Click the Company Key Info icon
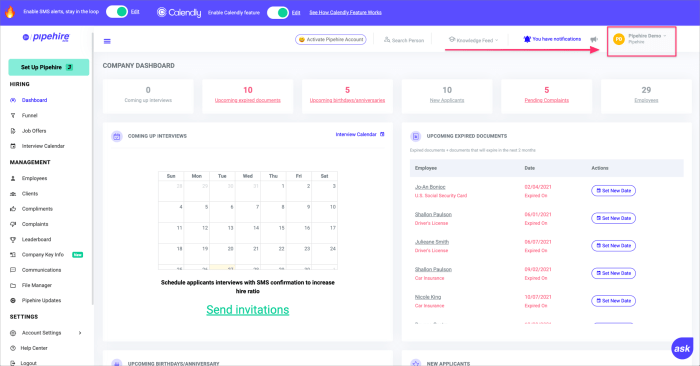This screenshot has width=700, height=366. pyautogui.click(x=13, y=254)
